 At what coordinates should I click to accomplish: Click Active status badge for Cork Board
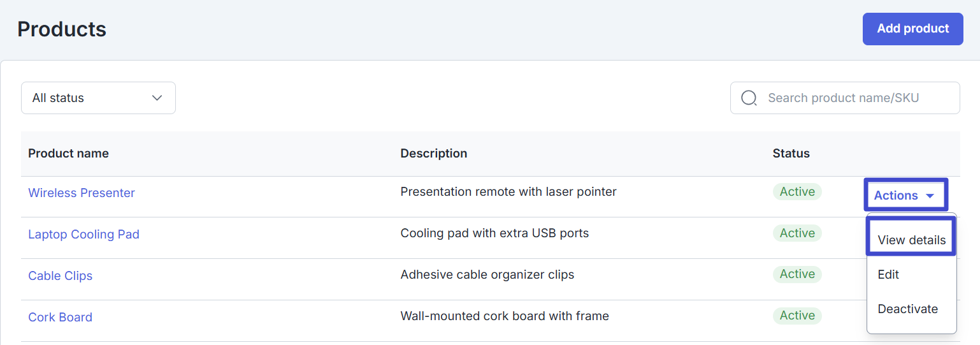797,316
